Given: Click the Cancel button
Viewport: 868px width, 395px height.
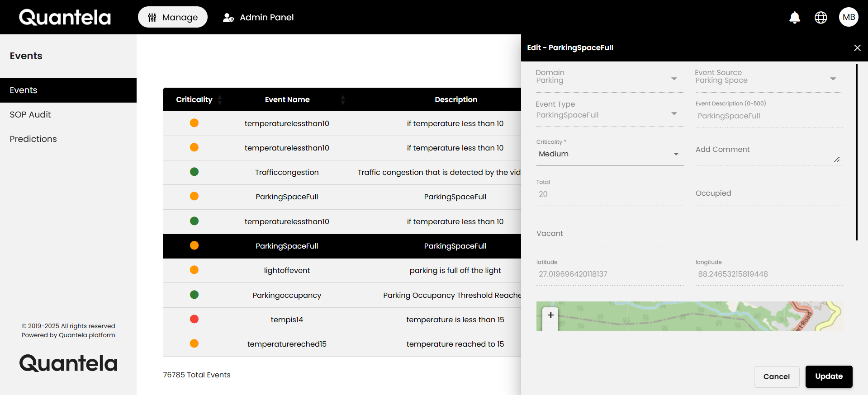Looking at the screenshot, I should (776, 376).
